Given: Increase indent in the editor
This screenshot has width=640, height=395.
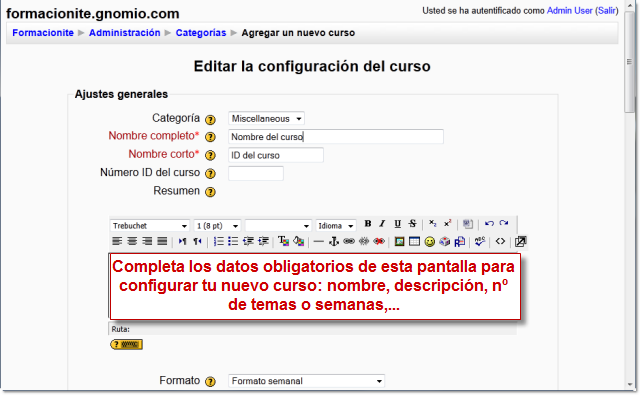Looking at the screenshot, I should 263,242.
